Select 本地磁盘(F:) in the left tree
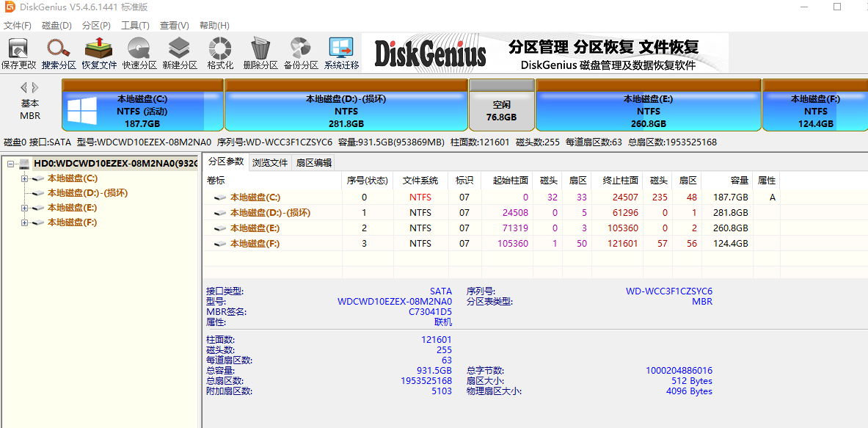The width and height of the screenshot is (868, 428). pyautogui.click(x=73, y=222)
